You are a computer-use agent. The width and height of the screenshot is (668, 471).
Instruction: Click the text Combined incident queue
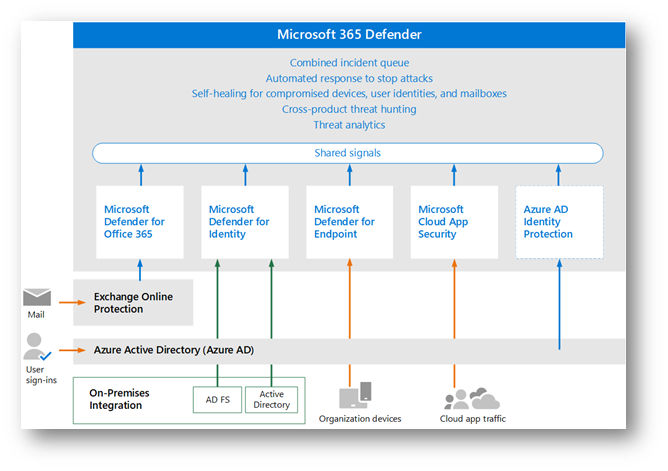349,63
